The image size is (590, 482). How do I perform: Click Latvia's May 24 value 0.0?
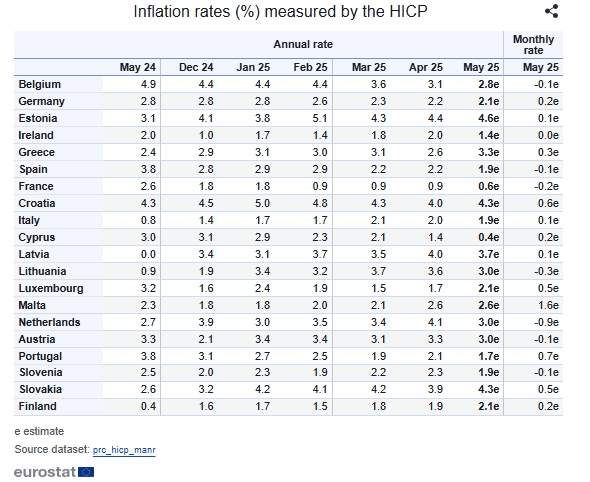[148, 254]
